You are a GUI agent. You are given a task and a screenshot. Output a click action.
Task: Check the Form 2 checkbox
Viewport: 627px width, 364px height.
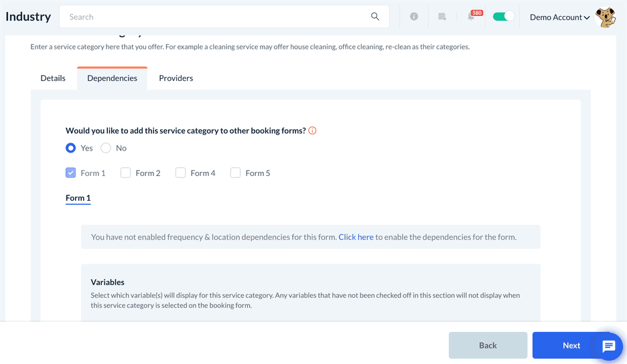[126, 173]
